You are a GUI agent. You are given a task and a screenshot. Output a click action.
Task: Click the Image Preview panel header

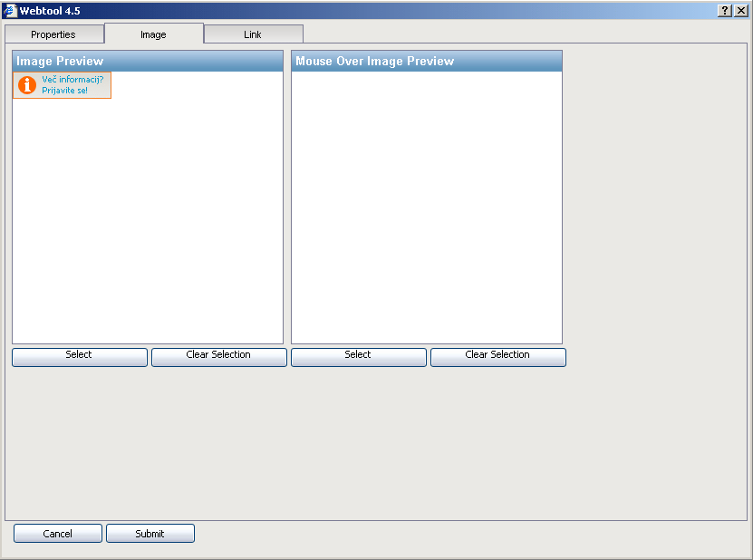click(x=148, y=61)
